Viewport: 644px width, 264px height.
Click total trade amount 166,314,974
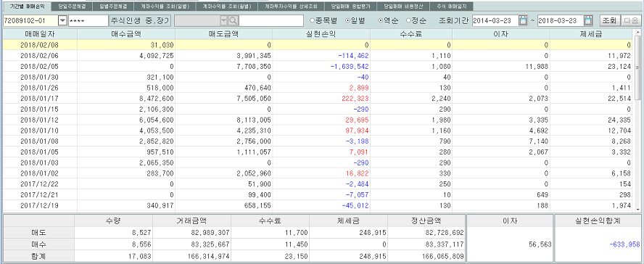(x=209, y=257)
